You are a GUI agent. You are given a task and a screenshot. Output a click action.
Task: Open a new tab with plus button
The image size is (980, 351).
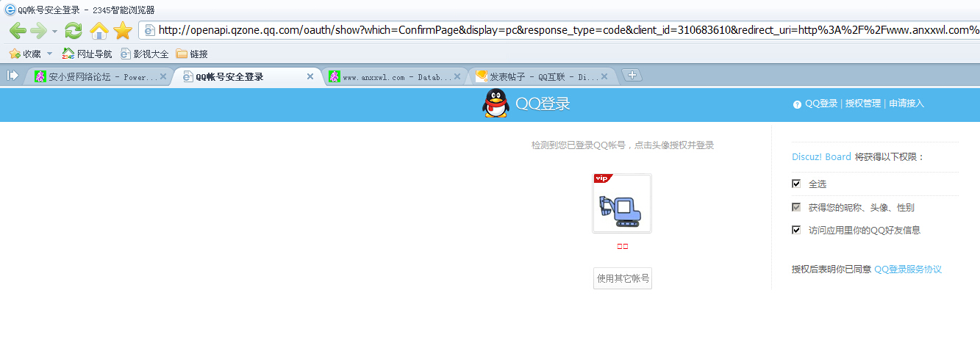click(632, 75)
